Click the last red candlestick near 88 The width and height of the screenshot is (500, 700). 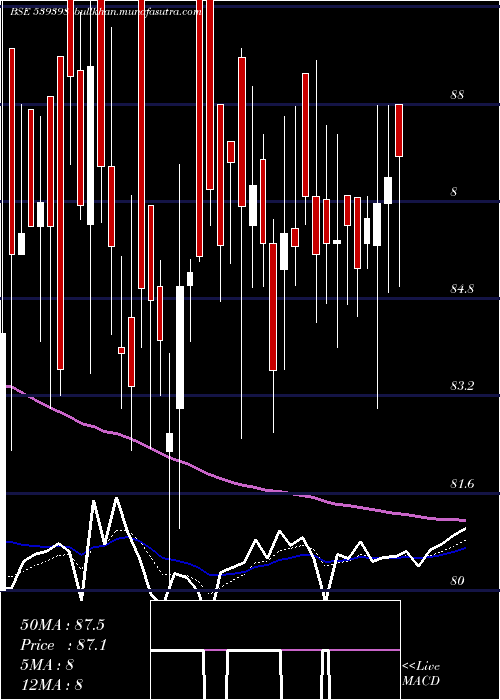click(399, 130)
